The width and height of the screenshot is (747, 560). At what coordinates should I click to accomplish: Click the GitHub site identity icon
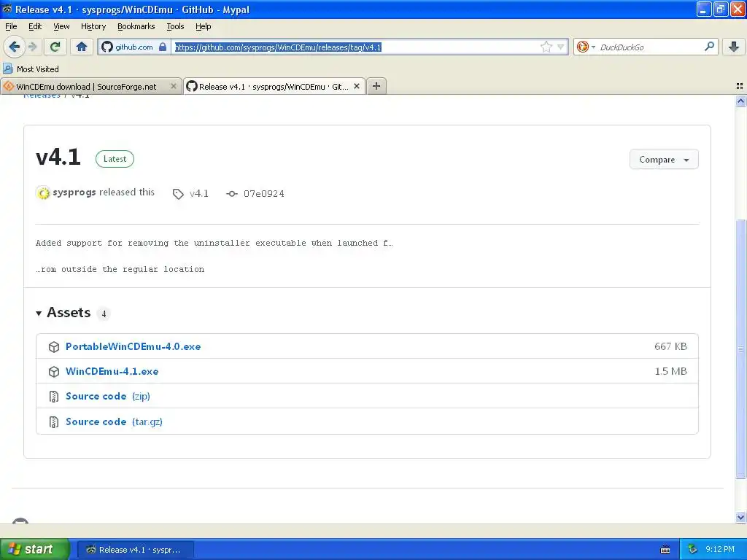(107, 47)
